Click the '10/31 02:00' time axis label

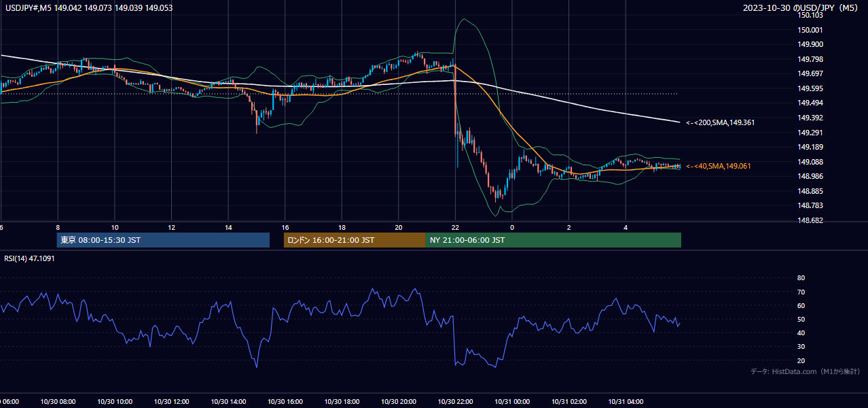click(x=569, y=402)
